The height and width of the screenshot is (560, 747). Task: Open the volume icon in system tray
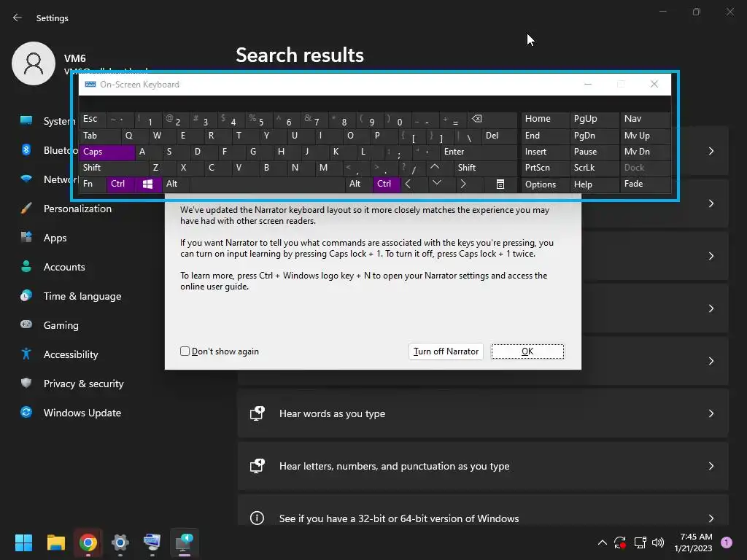pyautogui.click(x=658, y=542)
